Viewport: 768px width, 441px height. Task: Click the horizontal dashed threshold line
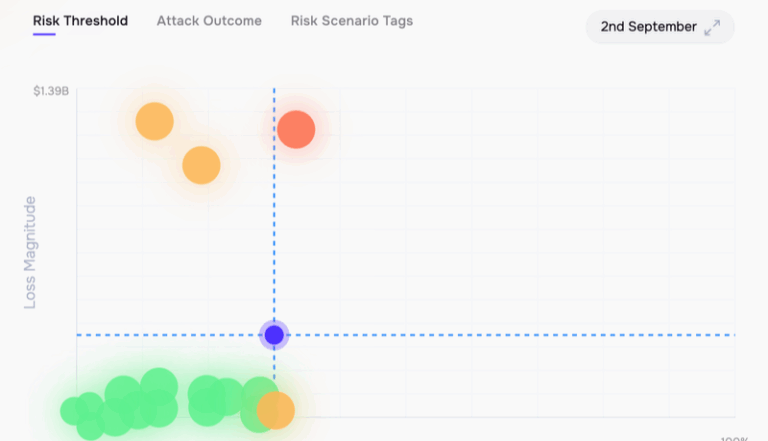click(x=490, y=335)
